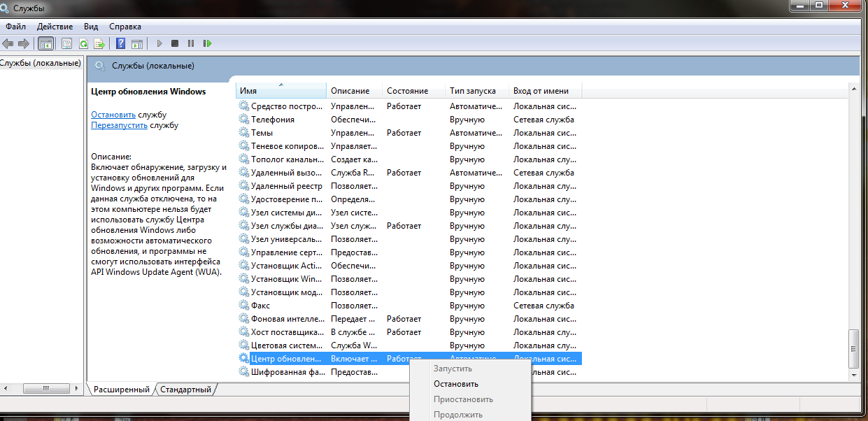Switch to the Стандартный tab
Image resolution: width=868 pixels, height=421 pixels.
pyautogui.click(x=185, y=390)
